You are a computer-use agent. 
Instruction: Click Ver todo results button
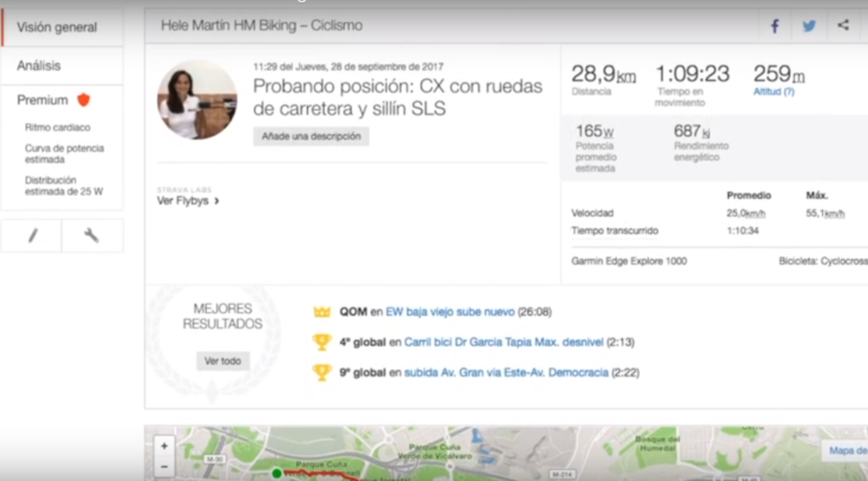point(223,361)
